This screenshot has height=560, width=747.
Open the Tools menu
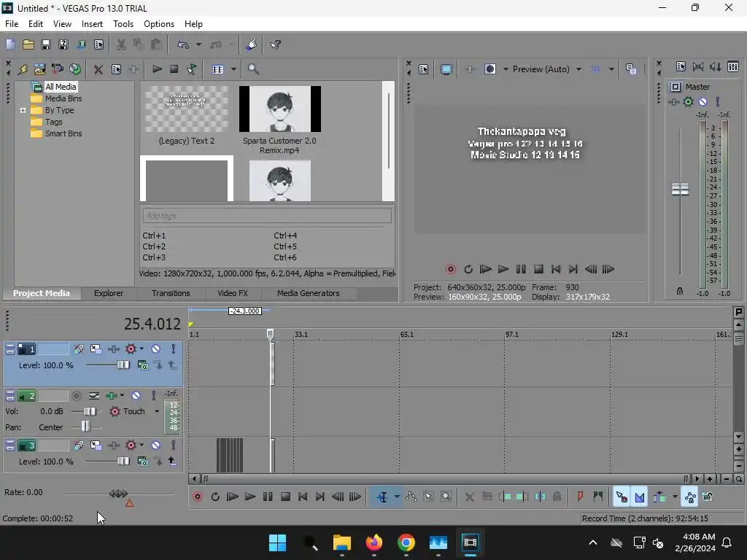123,24
